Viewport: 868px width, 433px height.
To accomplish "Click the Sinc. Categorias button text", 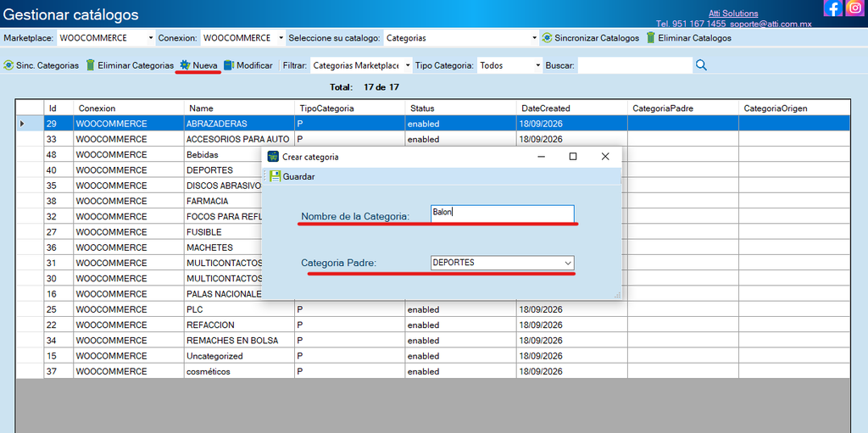I will click(x=47, y=65).
